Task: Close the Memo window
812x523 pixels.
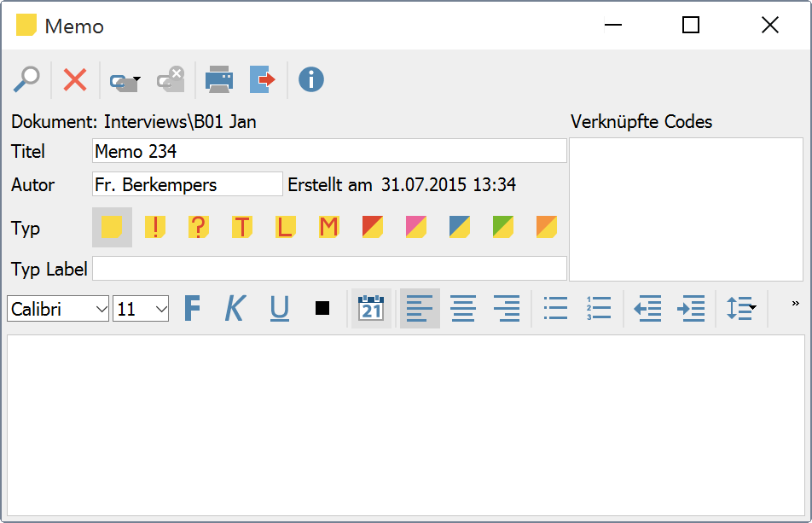Action: [x=770, y=25]
